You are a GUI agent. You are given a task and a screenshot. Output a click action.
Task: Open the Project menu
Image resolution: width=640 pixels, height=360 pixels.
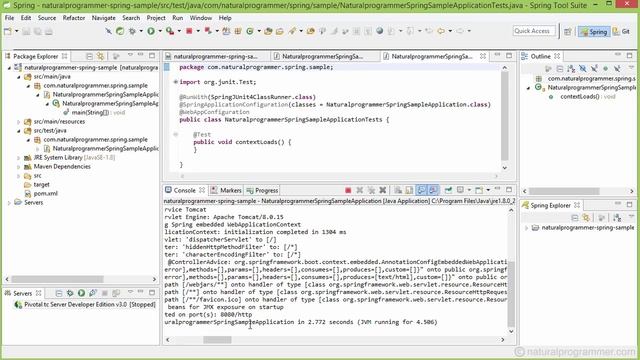click(x=156, y=18)
